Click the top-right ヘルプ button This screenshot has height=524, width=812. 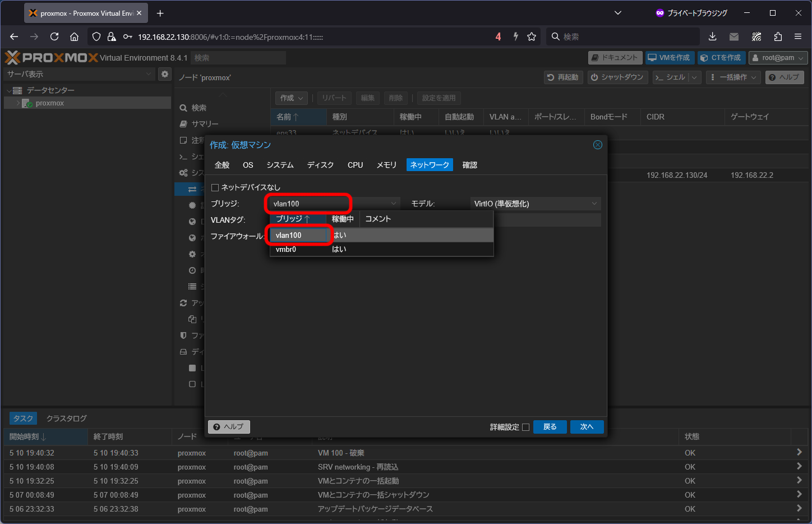[785, 77]
